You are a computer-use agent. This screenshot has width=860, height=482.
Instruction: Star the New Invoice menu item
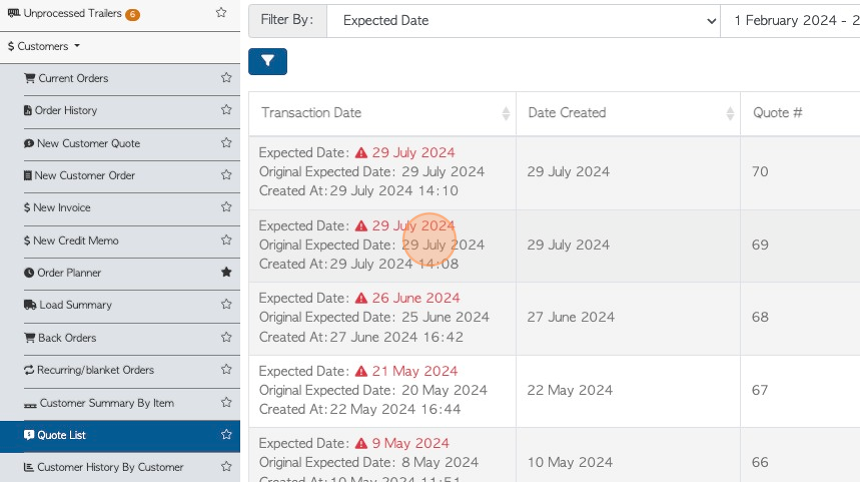click(x=226, y=207)
